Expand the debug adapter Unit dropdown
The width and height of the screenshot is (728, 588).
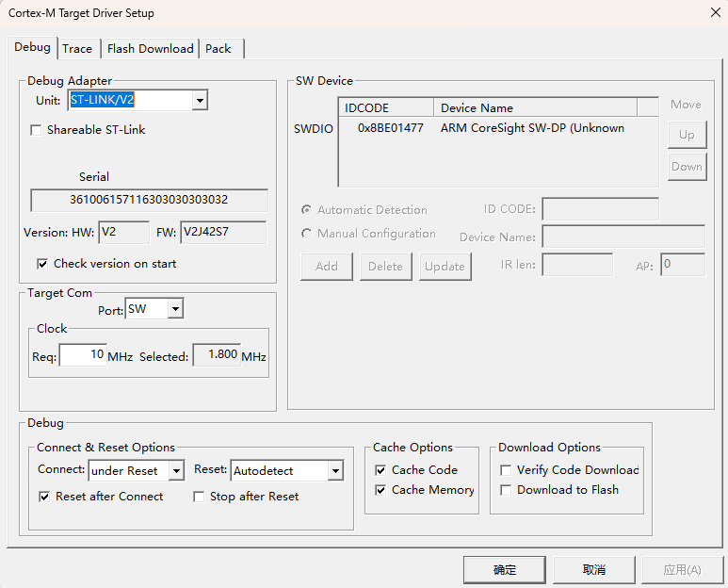[200, 101]
